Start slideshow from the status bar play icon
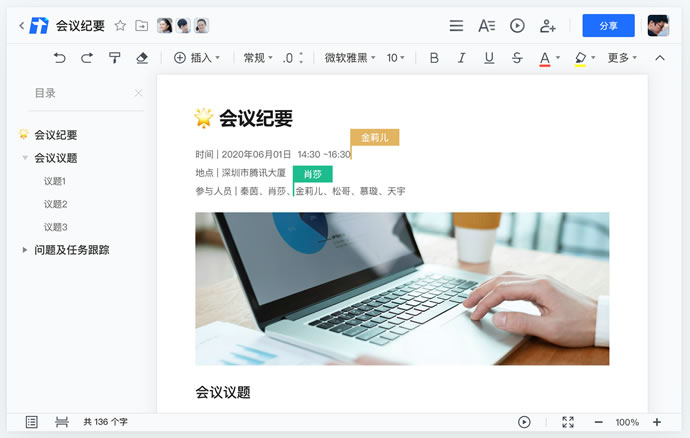The image size is (690, 438). point(524,422)
